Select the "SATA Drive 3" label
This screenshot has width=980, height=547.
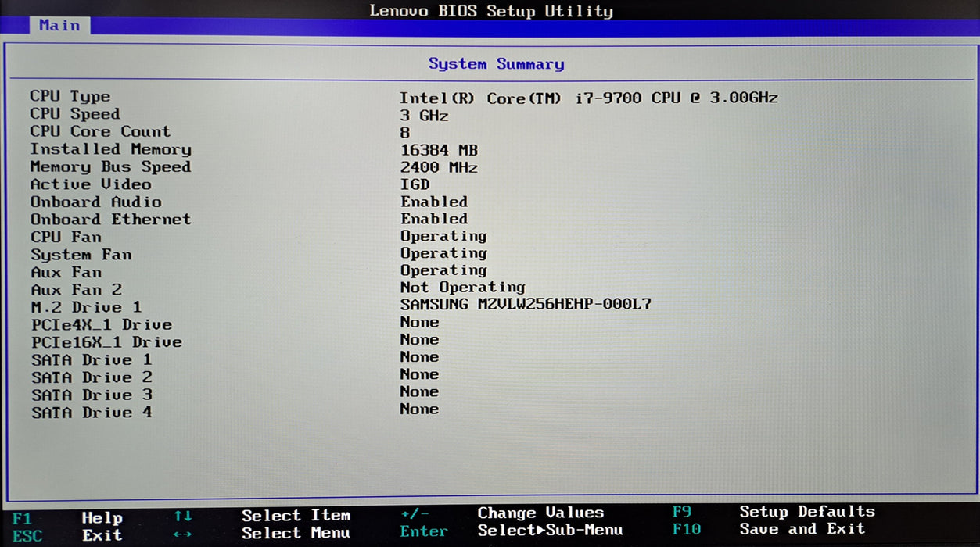click(x=92, y=395)
